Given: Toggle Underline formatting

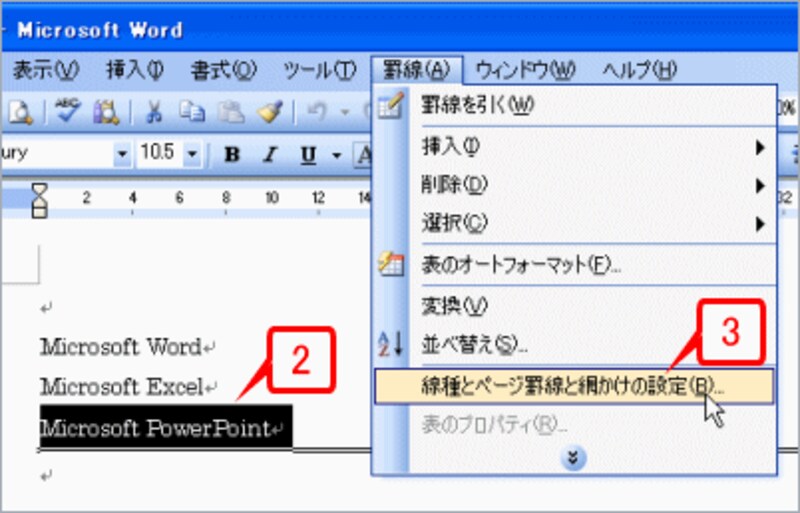Looking at the screenshot, I should (309, 154).
